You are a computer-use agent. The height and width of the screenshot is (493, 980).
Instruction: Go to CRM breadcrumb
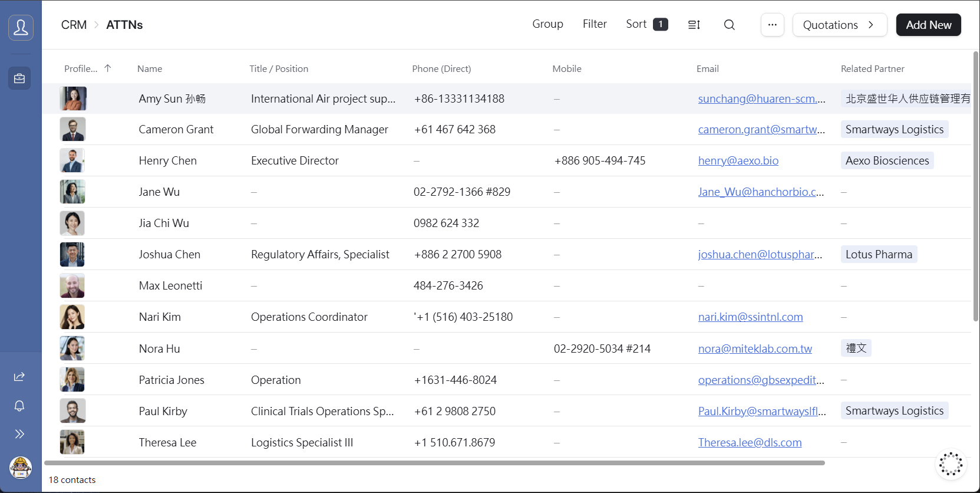(x=74, y=25)
